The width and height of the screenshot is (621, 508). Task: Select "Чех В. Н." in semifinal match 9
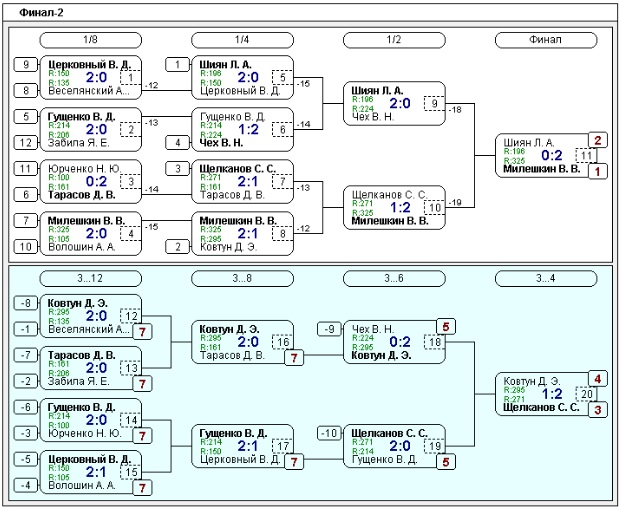373,117
